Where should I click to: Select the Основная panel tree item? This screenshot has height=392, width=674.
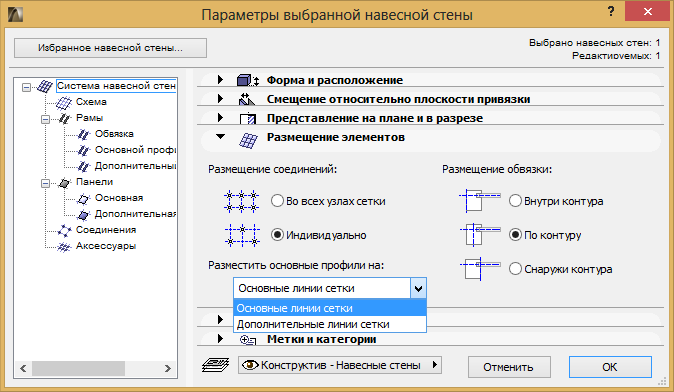click(119, 198)
